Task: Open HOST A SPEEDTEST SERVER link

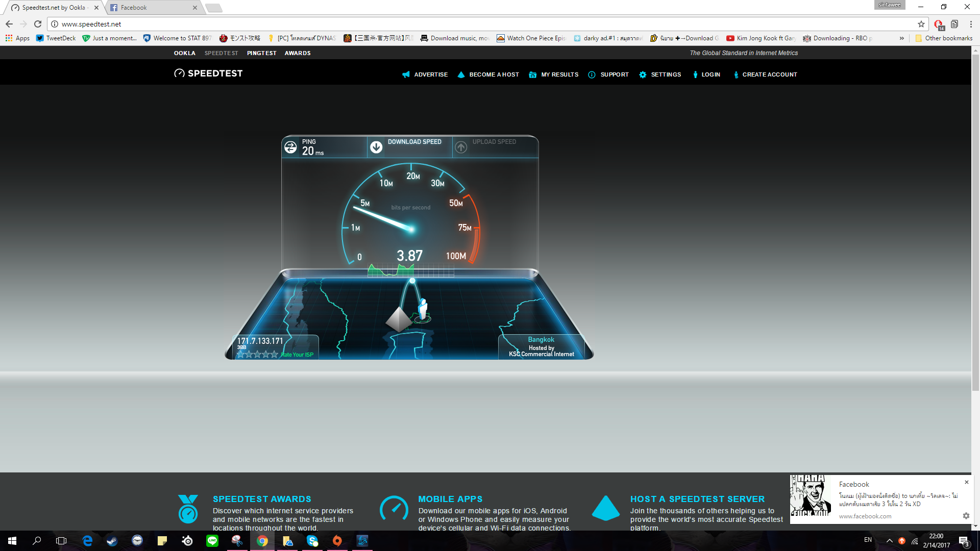Action: coord(697,499)
